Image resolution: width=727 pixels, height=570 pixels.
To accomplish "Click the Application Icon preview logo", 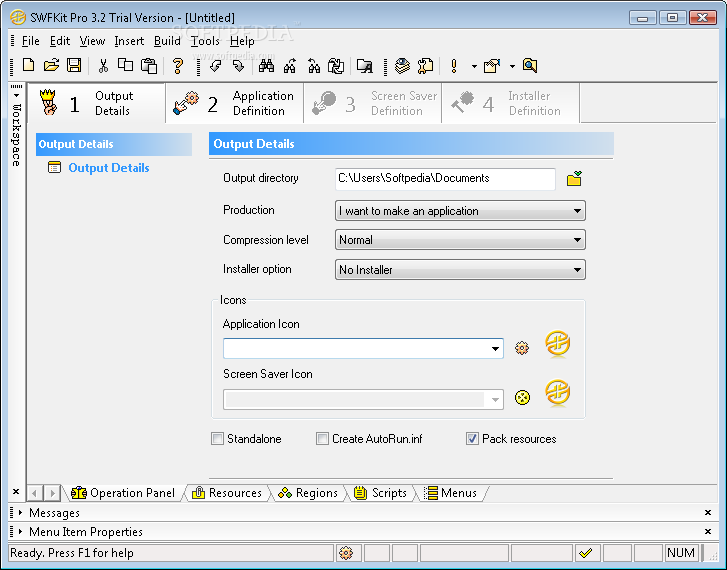I will click(x=557, y=344).
